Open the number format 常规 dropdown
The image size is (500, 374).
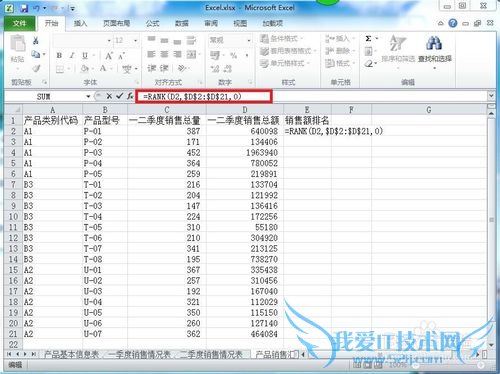point(249,41)
